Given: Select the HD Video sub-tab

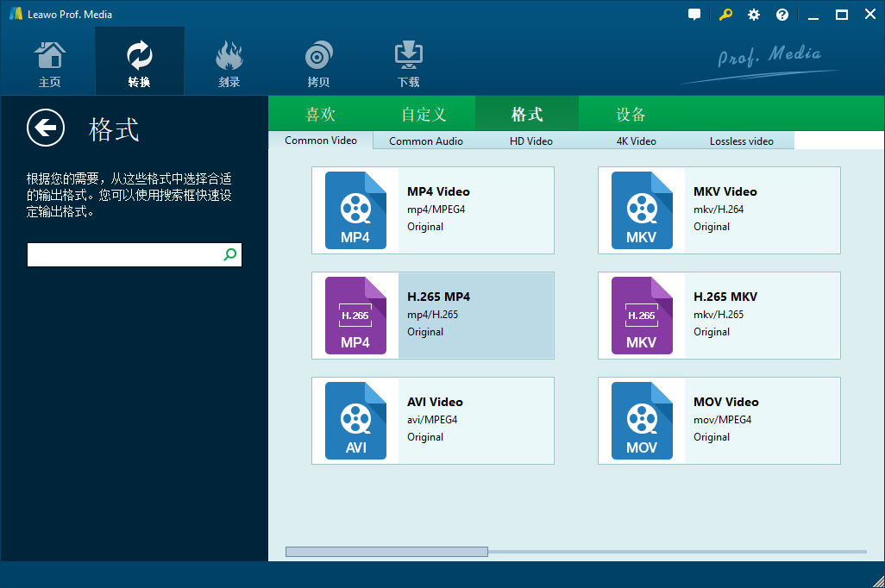Looking at the screenshot, I should (x=531, y=141).
